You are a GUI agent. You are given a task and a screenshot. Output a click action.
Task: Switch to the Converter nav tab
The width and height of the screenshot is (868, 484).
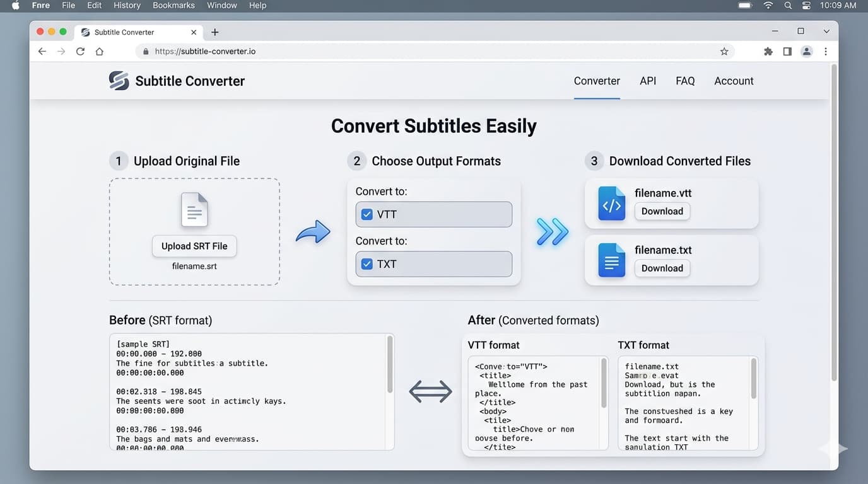point(597,81)
